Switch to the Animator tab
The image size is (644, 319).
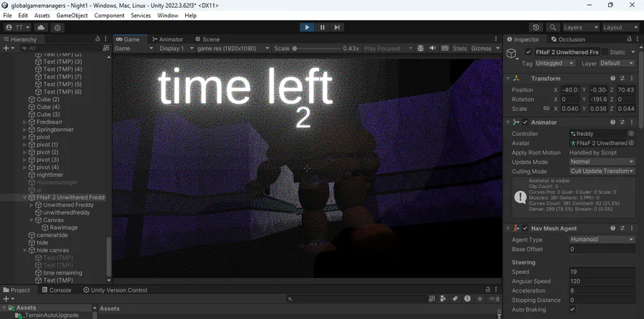click(x=167, y=39)
